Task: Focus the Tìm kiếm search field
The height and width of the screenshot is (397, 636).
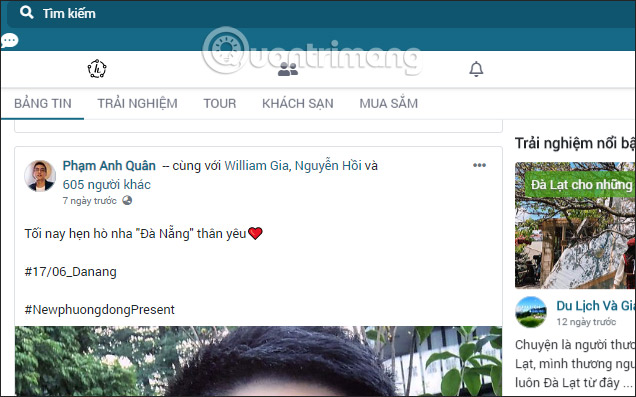Action: coord(321,14)
